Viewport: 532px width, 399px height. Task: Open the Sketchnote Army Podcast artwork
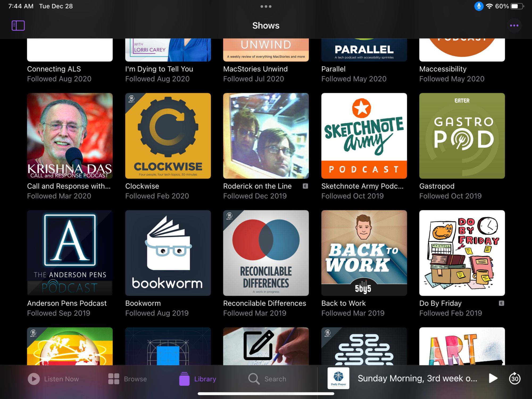[x=364, y=136]
